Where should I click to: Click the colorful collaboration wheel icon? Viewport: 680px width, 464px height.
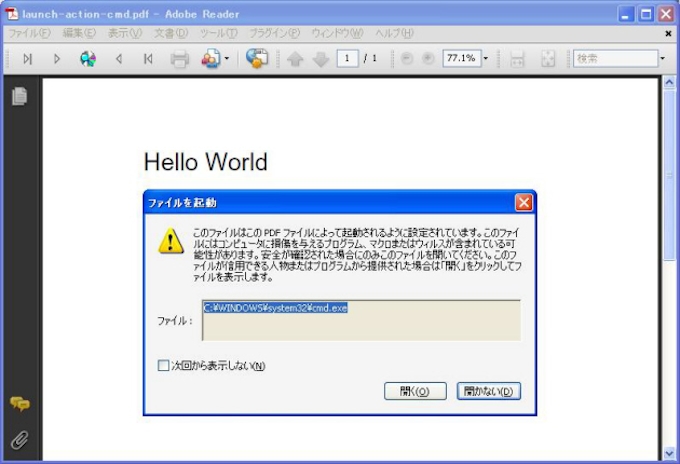[x=87, y=59]
